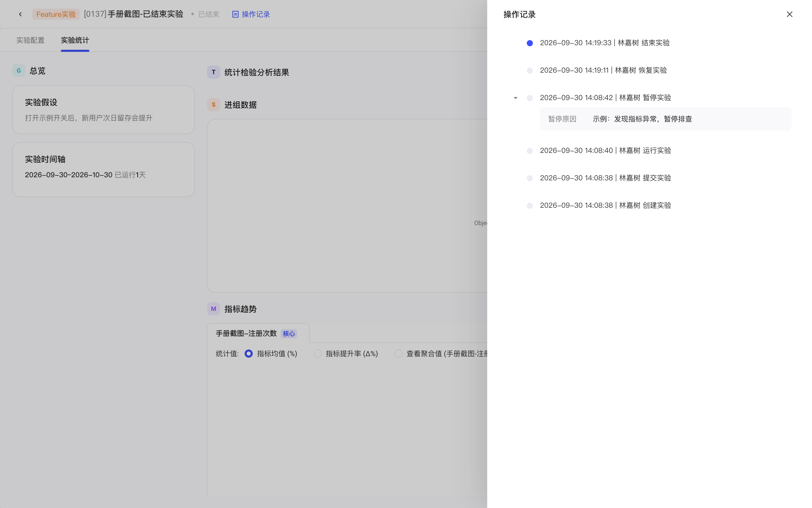Click the Feature实验 tag in header

pos(56,14)
